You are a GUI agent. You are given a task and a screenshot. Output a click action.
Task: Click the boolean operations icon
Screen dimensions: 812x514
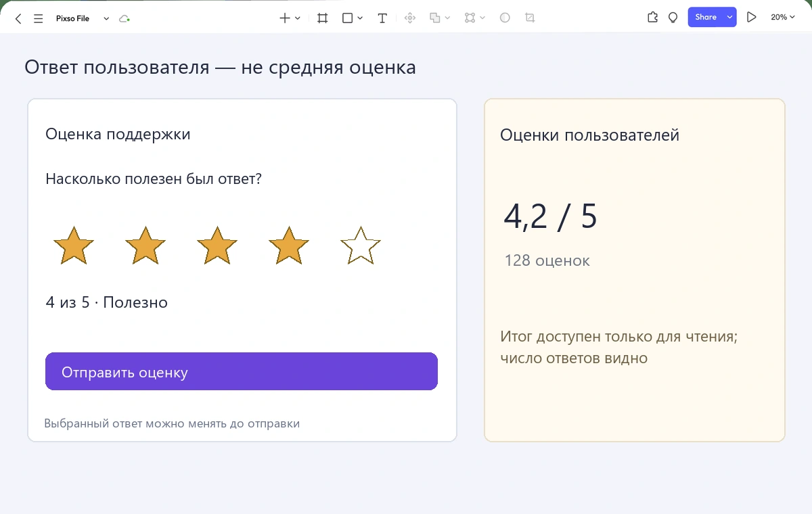pyautogui.click(x=435, y=18)
